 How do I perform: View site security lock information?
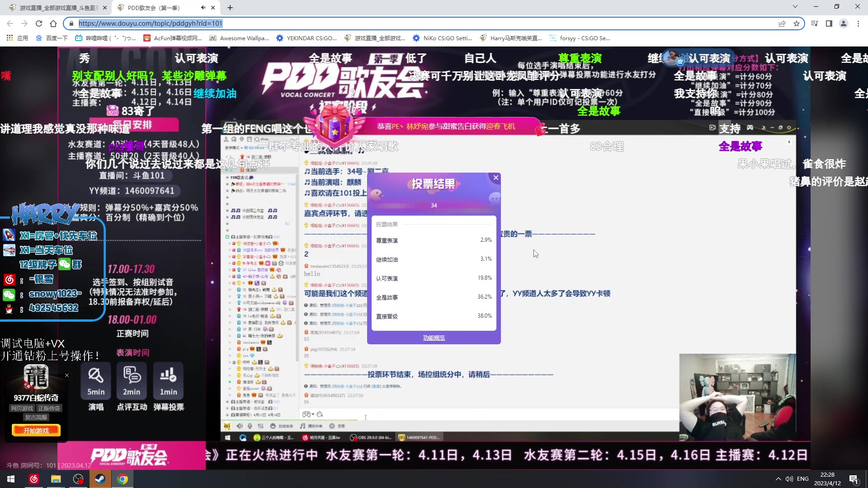[x=71, y=23]
